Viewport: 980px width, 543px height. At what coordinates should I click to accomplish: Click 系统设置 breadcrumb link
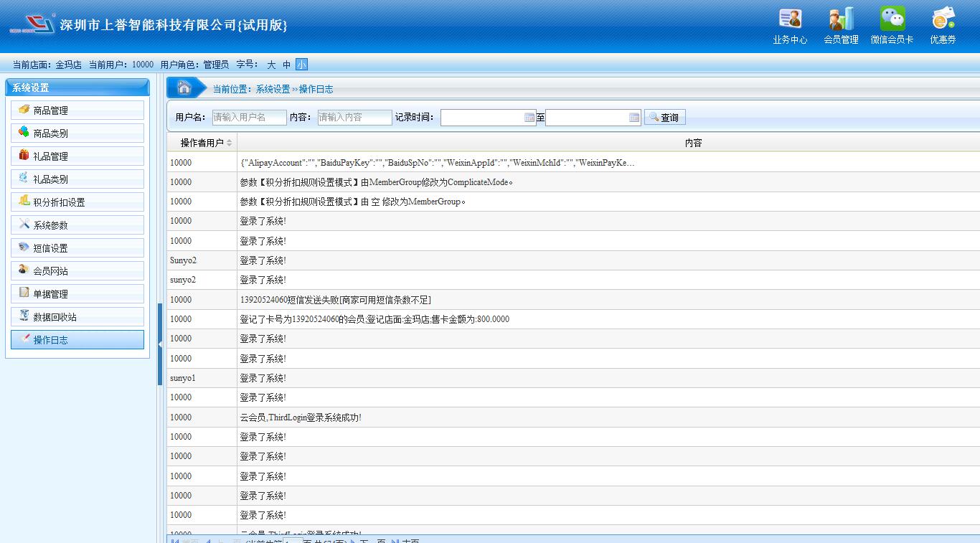pyautogui.click(x=273, y=90)
